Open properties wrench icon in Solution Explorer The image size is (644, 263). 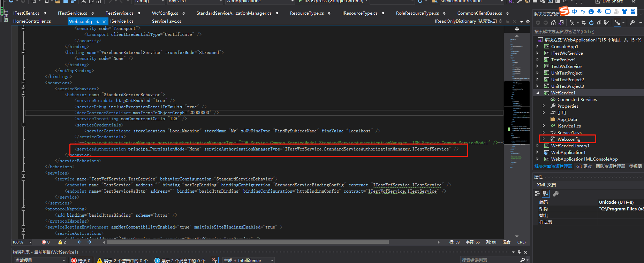(x=632, y=23)
